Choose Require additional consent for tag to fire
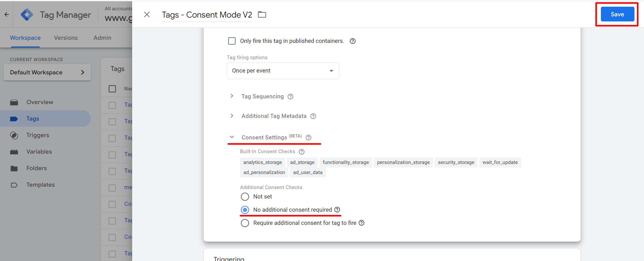Image resolution: width=644 pixels, height=261 pixels. [x=245, y=223]
